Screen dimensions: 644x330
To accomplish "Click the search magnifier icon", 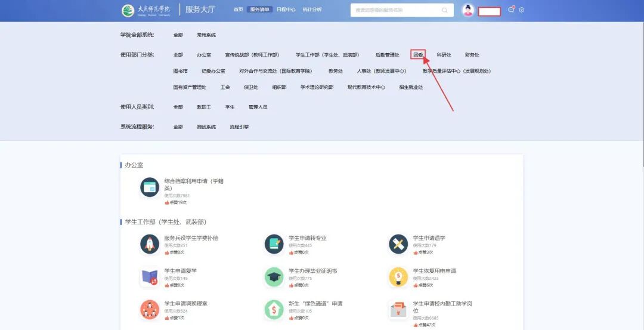I will pyautogui.click(x=444, y=10).
